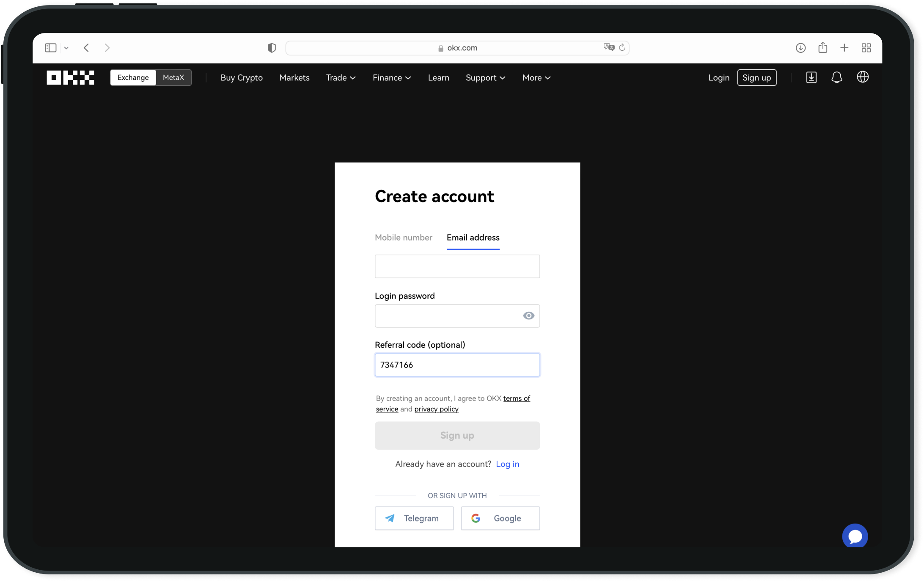Open the Buy Crypto menu item
Image resolution: width=924 pixels, height=582 pixels.
tap(242, 78)
